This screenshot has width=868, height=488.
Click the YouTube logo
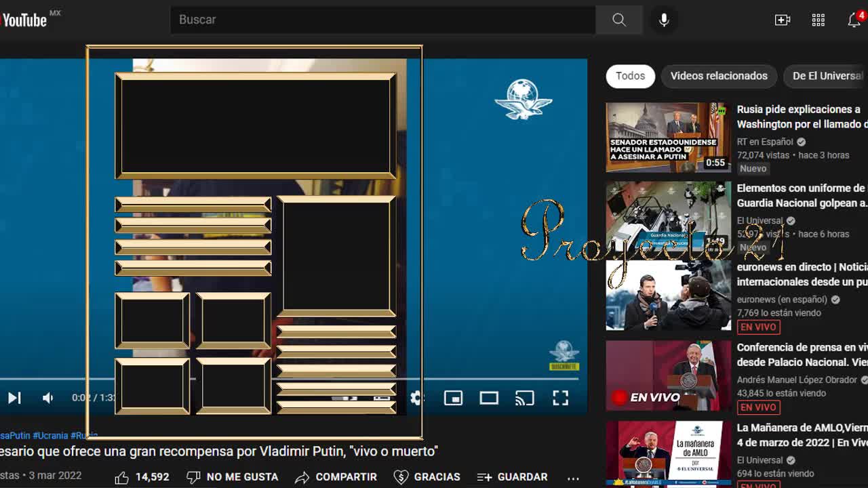24,20
